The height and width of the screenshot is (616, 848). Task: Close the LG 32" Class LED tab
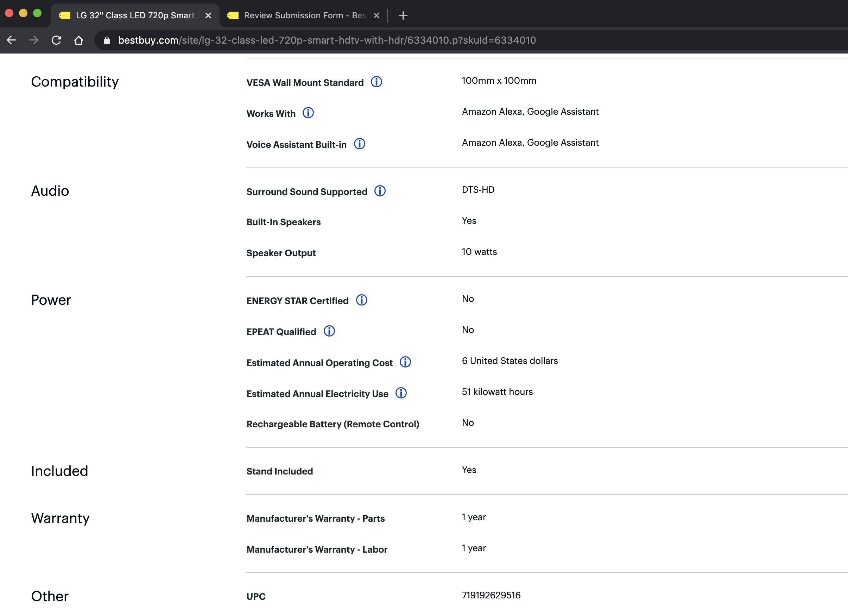pyautogui.click(x=208, y=15)
